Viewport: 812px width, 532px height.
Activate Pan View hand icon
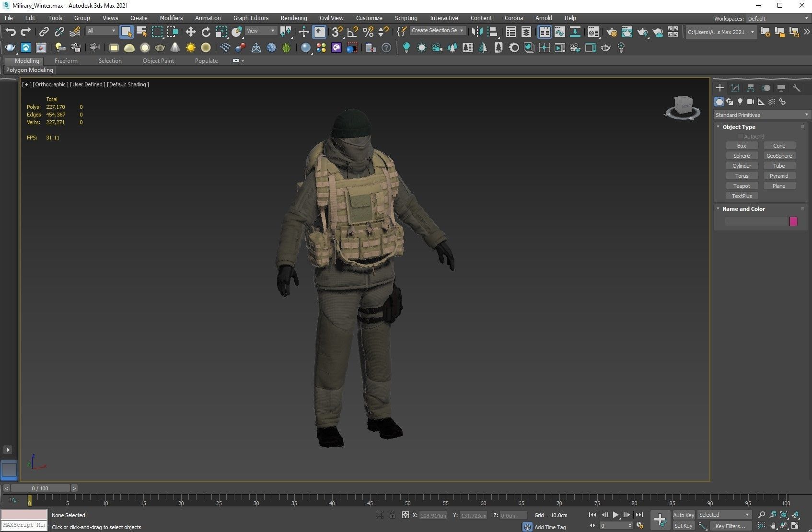773,526
